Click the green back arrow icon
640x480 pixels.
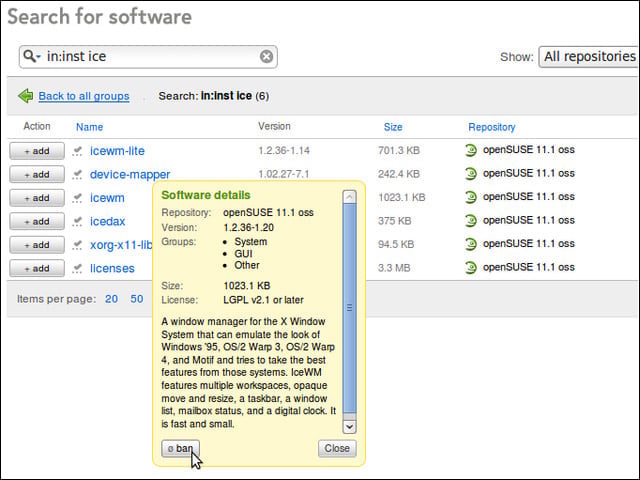[x=26, y=96]
